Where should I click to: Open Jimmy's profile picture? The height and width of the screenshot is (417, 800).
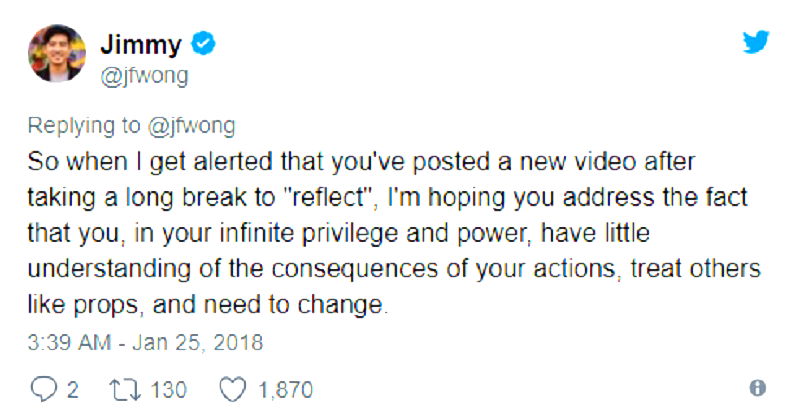(57, 55)
